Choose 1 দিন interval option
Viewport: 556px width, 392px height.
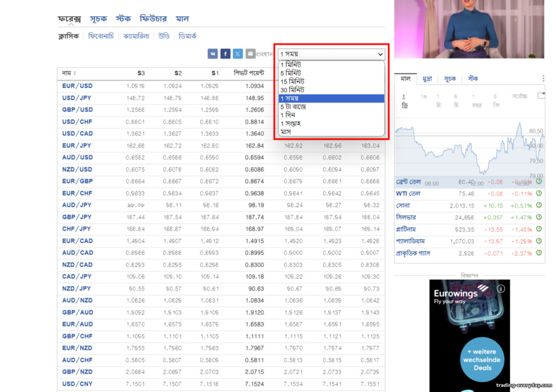pyautogui.click(x=331, y=115)
